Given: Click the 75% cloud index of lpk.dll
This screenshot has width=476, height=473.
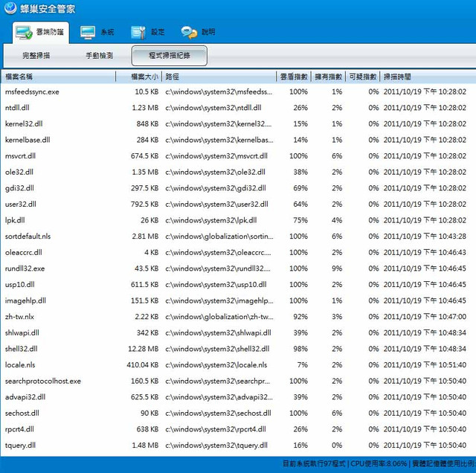Looking at the screenshot, I should [300, 220].
